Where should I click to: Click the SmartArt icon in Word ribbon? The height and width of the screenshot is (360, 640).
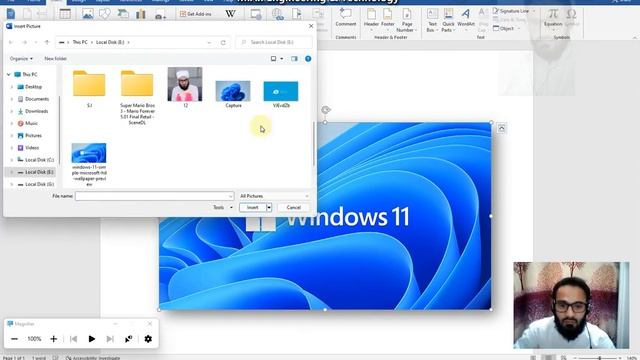123,14
